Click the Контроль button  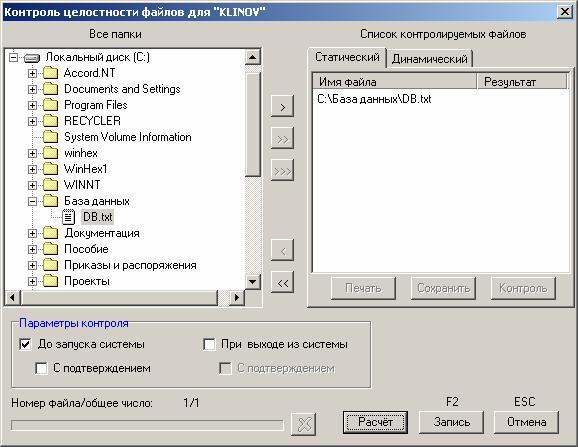tap(523, 288)
